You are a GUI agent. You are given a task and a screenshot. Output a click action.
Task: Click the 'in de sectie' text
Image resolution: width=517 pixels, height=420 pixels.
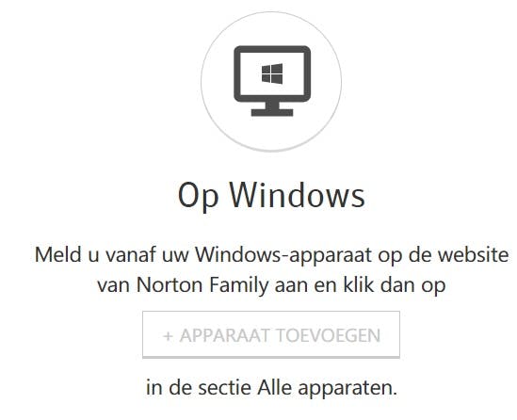(199, 388)
